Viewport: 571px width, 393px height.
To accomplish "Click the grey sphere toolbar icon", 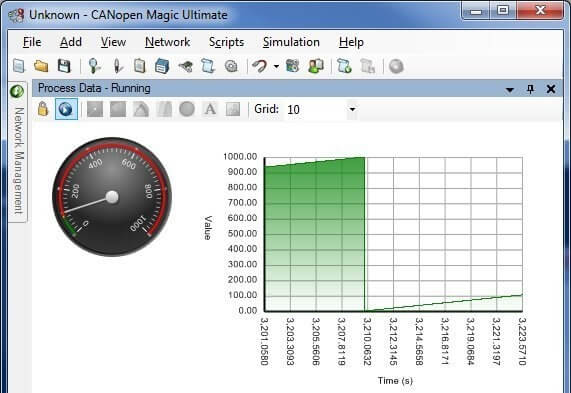I will [396, 66].
